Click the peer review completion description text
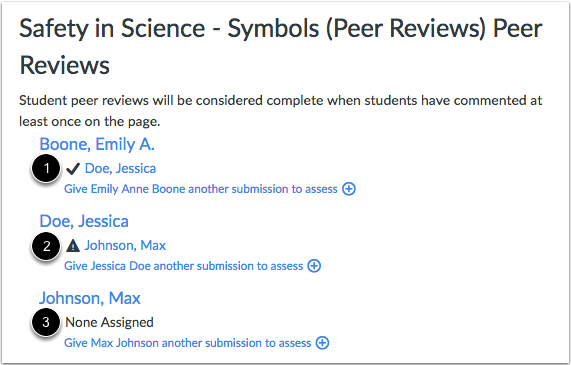The height and width of the screenshot is (365, 571). pyautogui.click(x=280, y=111)
